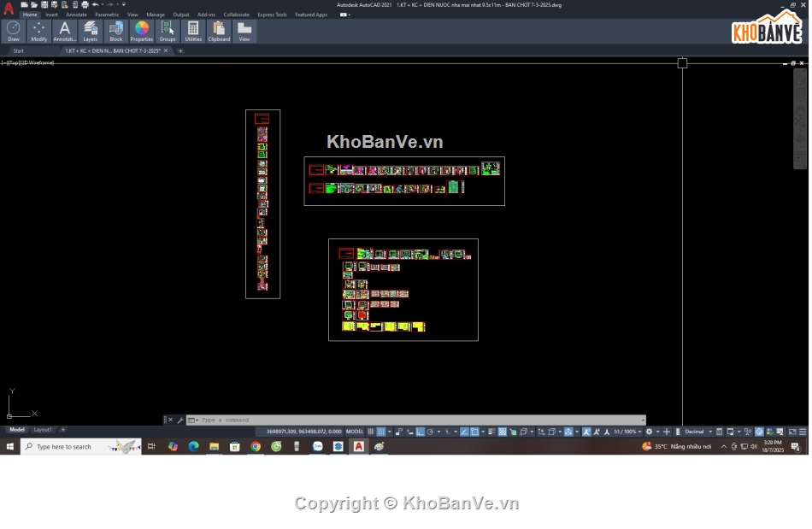
Task: Switch to the Manage ribbon tab
Action: (156, 15)
